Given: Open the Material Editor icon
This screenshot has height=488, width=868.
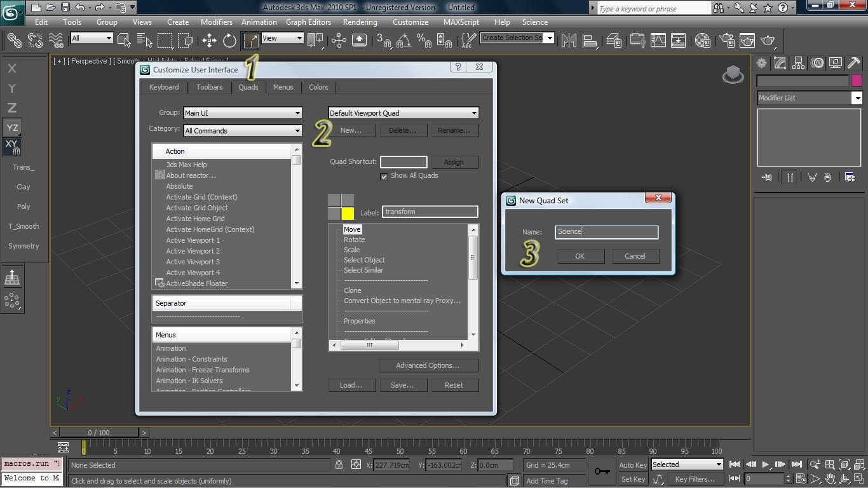Looking at the screenshot, I should (703, 41).
